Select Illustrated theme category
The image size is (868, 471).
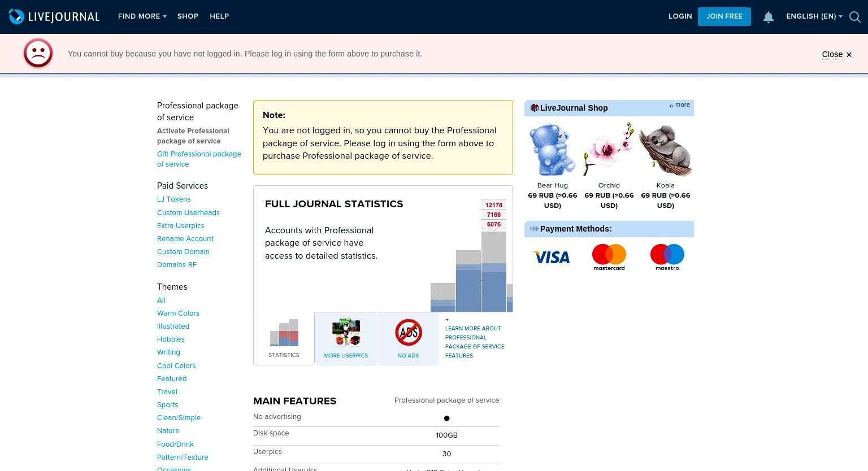tap(173, 326)
